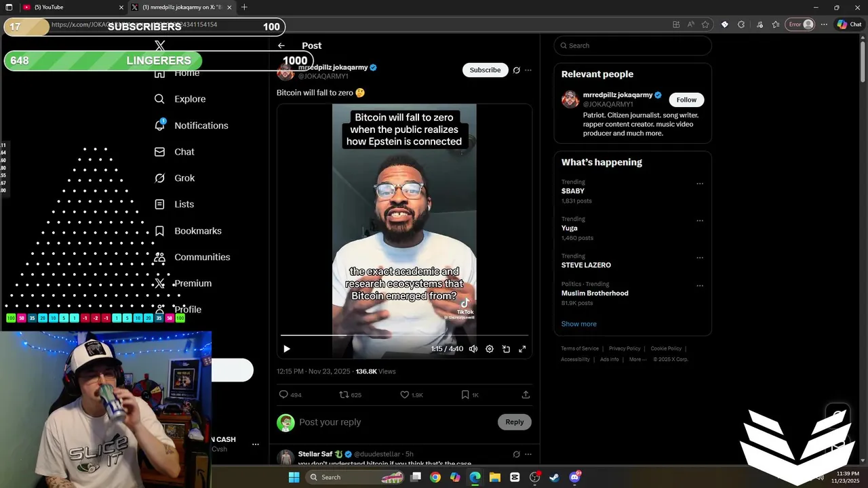
Task: Open more options for STEVE LAZERO trend
Action: [x=700, y=258]
